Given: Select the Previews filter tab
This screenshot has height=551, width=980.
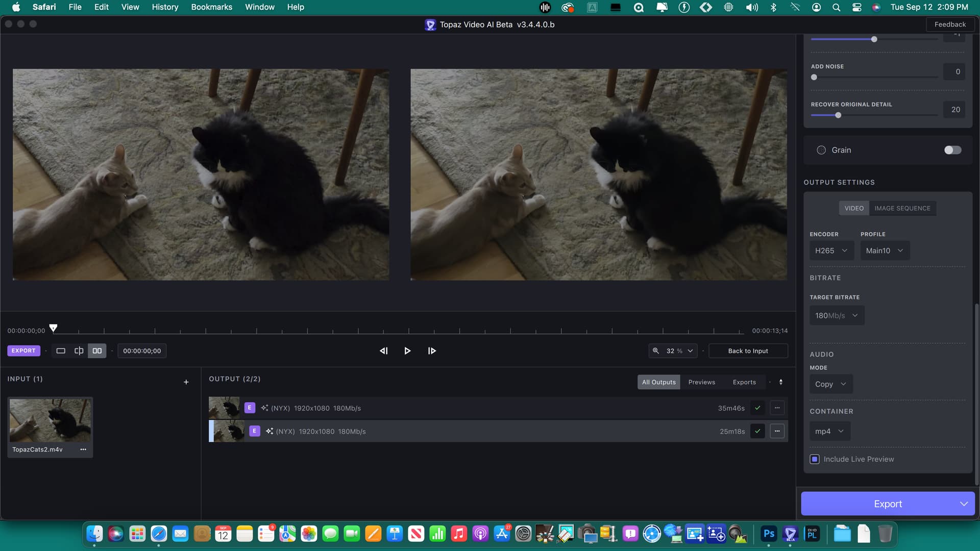Looking at the screenshot, I should tap(701, 382).
